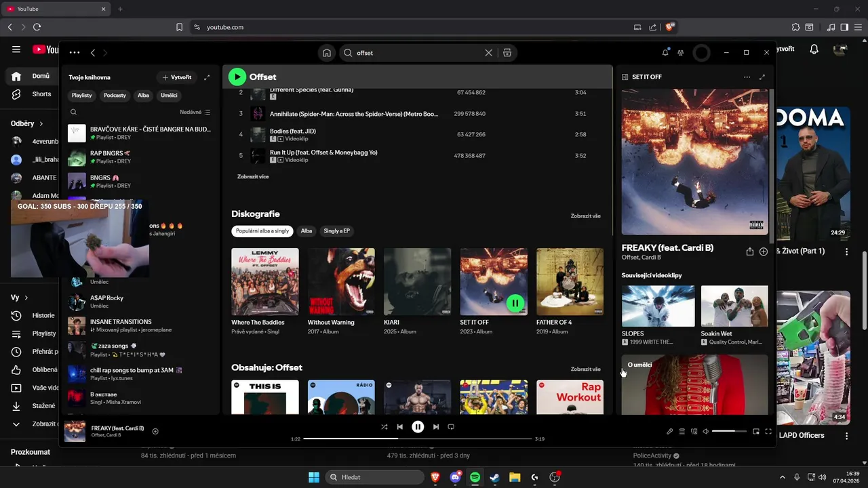Open YouTube hamburger menu
This screenshot has width=868, height=488.
(16, 49)
